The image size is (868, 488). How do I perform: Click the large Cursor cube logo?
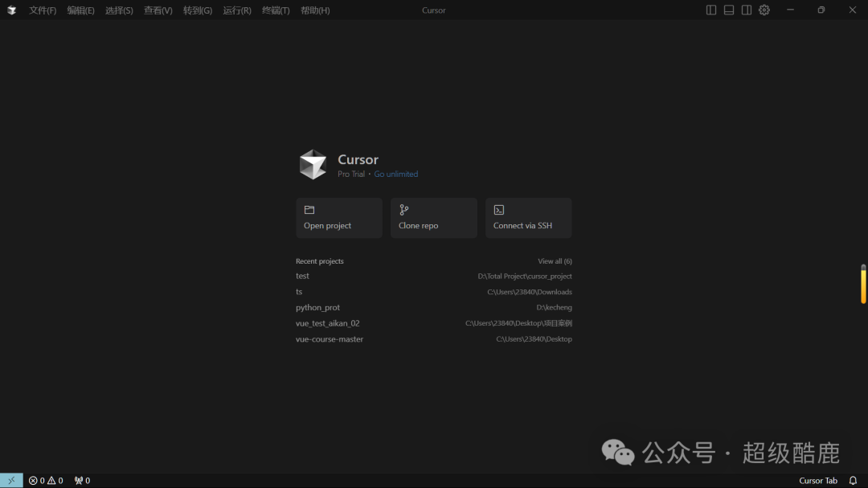[x=313, y=165]
